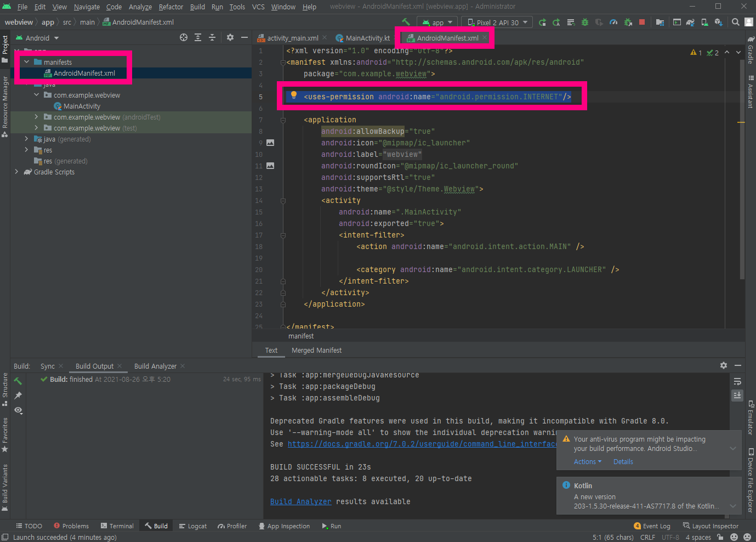
Task: Open the Build Analyzer link in output
Action: tap(300, 502)
